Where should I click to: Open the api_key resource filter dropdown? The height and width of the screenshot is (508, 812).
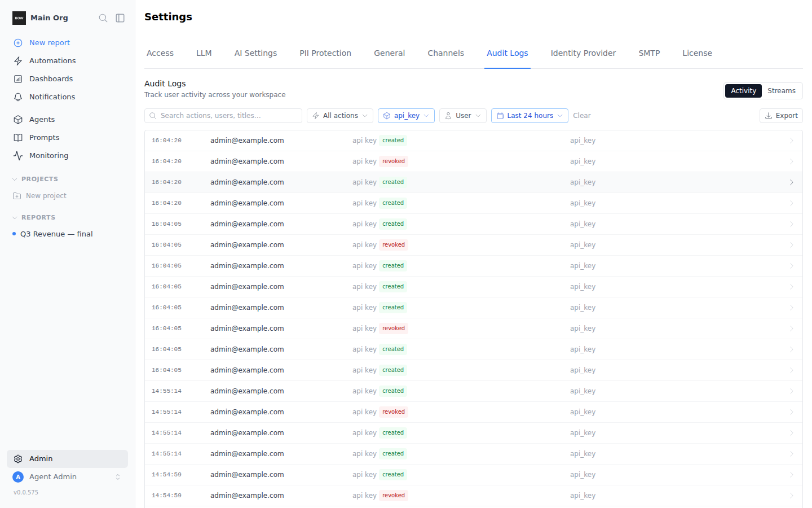(406, 116)
